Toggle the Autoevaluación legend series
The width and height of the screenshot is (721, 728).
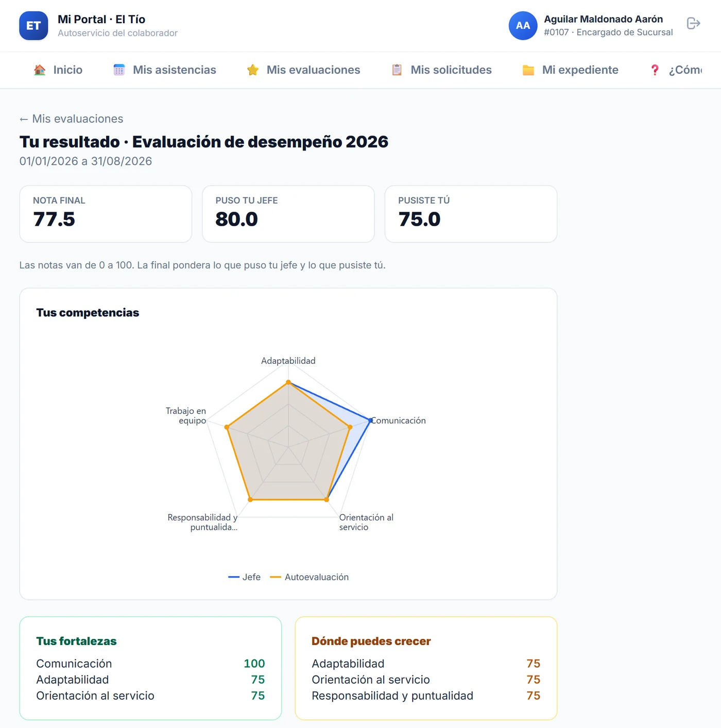310,577
